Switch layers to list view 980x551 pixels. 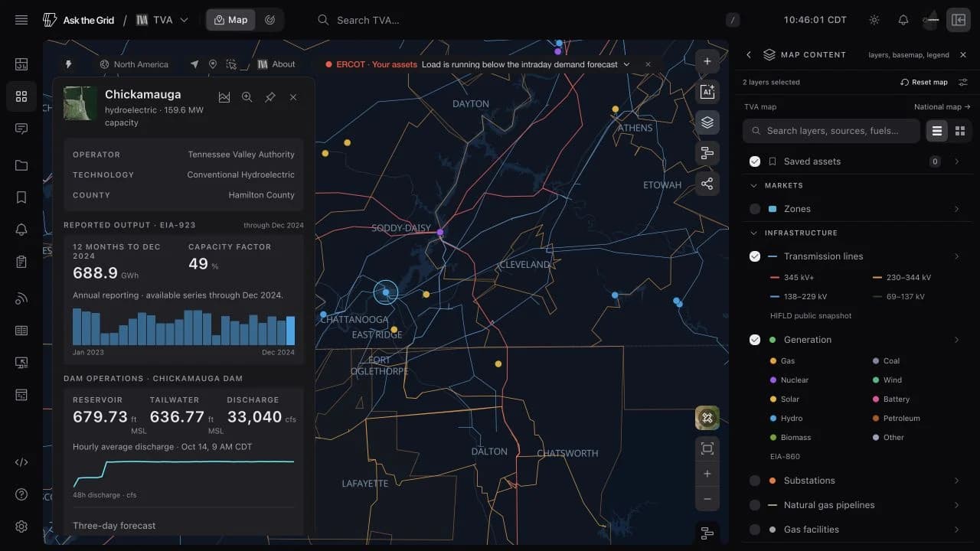tap(936, 131)
